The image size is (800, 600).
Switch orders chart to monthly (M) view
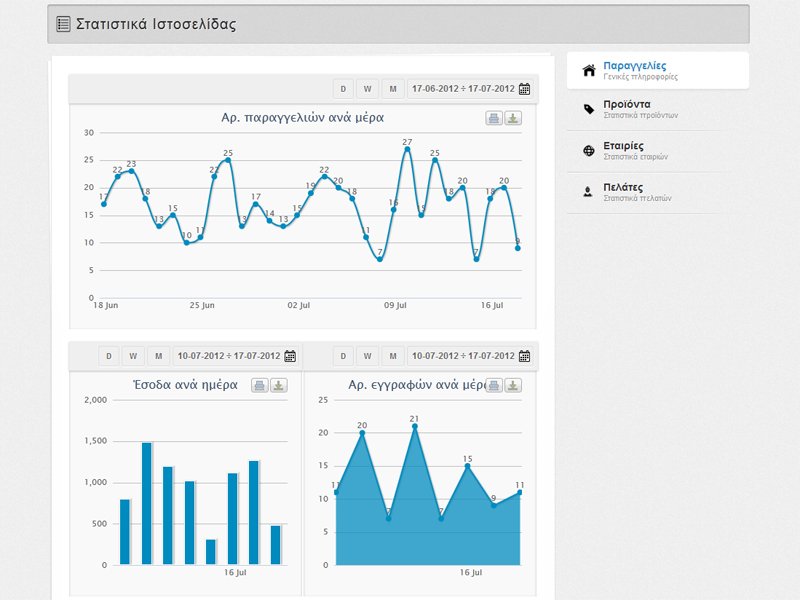click(393, 89)
